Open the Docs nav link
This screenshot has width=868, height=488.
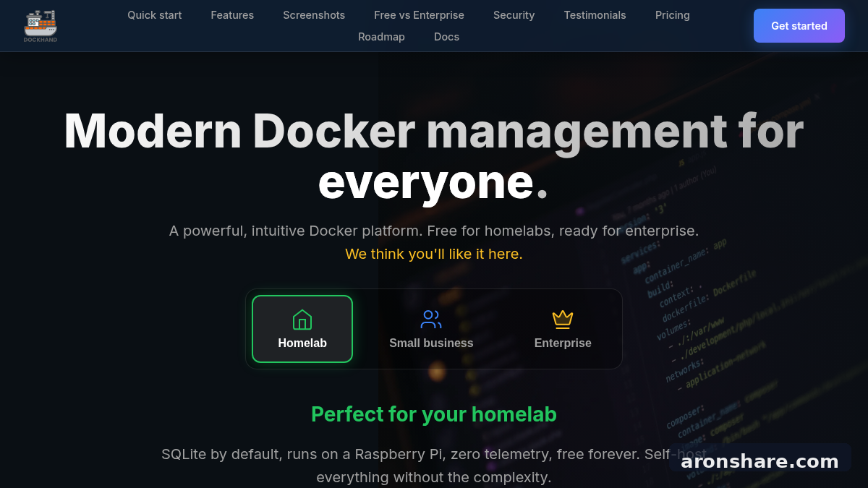[x=446, y=37]
